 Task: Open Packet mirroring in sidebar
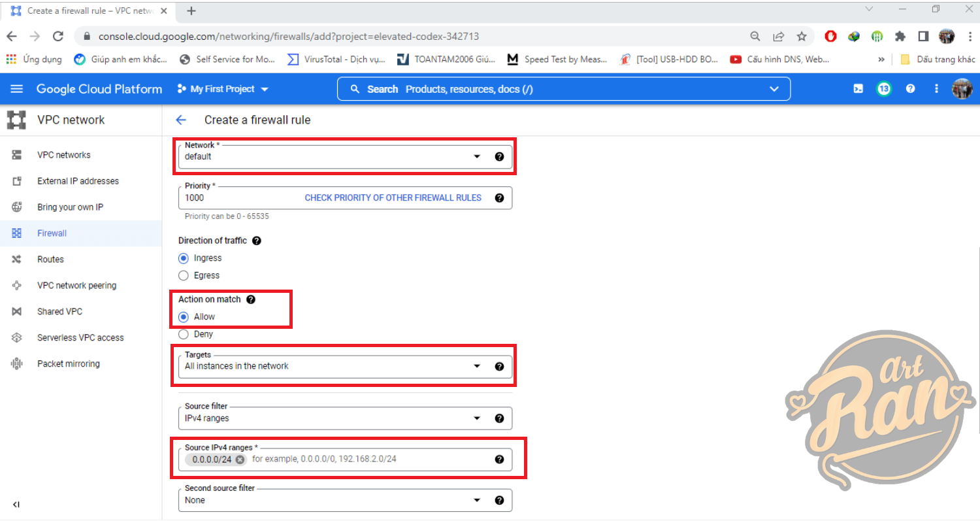(81, 364)
